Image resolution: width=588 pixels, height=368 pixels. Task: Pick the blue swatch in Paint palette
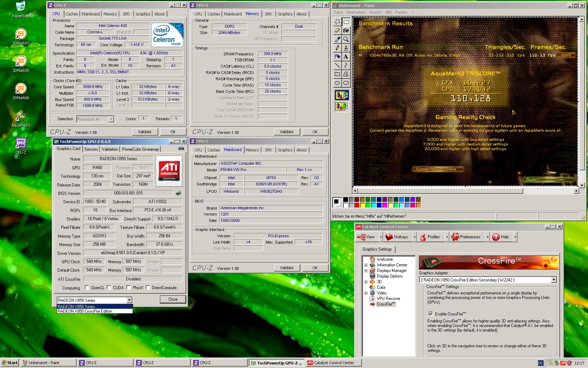click(379, 205)
